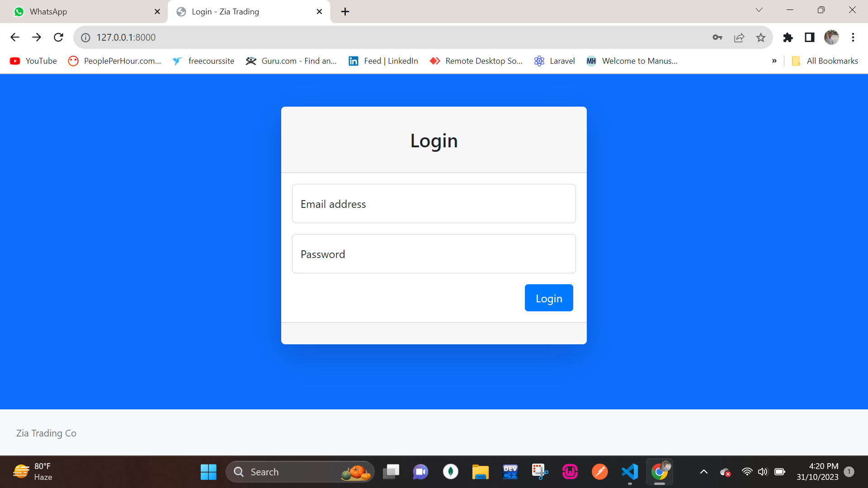868x488 pixels.
Task: Expand hidden bookmarks with the double chevron
Action: click(x=774, y=61)
